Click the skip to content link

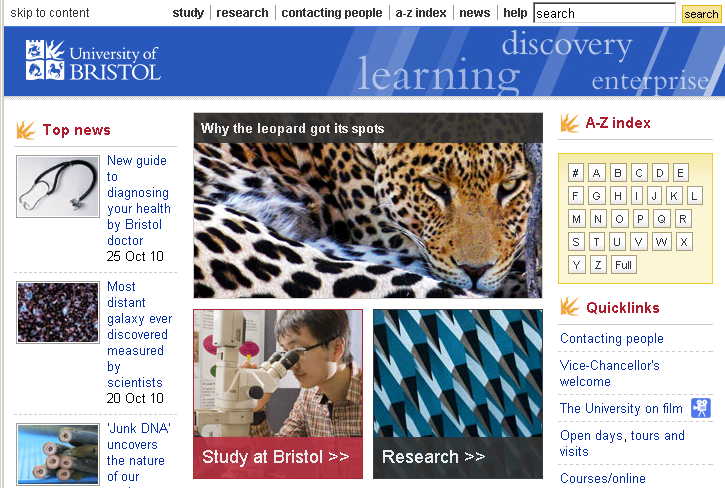50,13
